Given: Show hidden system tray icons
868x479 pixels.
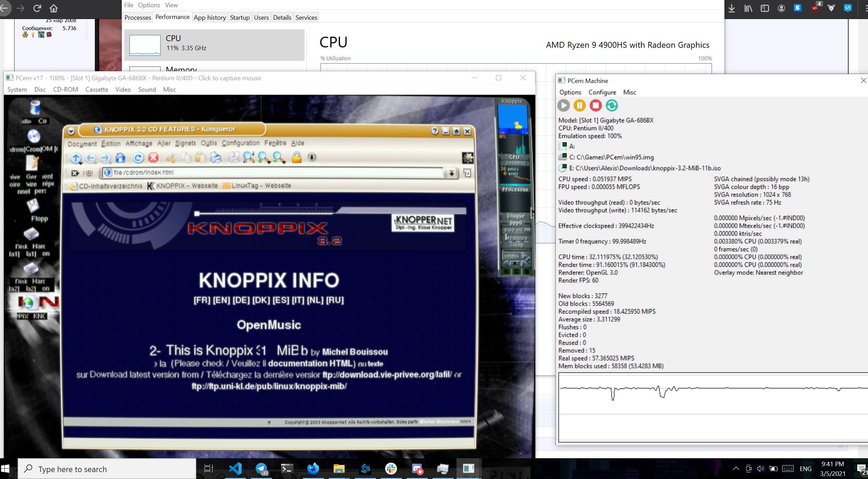Looking at the screenshot, I should tap(736, 469).
